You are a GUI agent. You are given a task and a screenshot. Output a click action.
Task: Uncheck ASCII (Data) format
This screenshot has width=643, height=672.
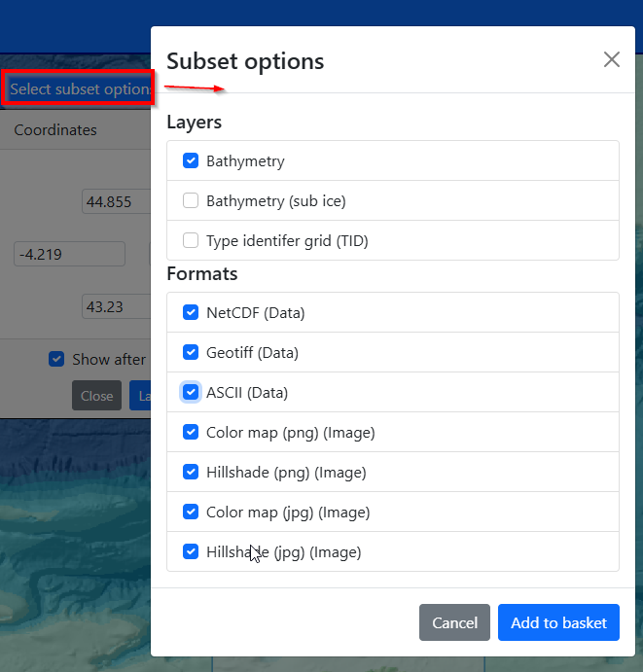pyautogui.click(x=191, y=393)
